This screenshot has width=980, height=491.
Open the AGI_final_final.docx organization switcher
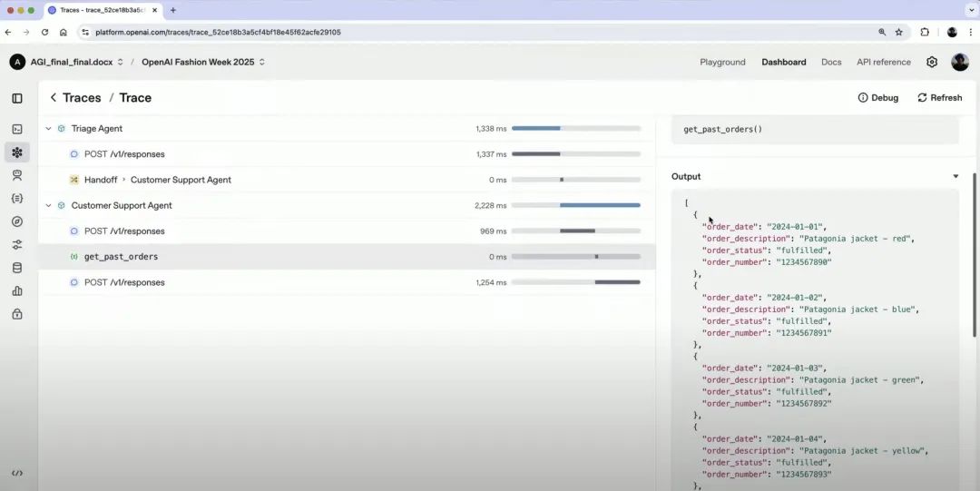77,62
